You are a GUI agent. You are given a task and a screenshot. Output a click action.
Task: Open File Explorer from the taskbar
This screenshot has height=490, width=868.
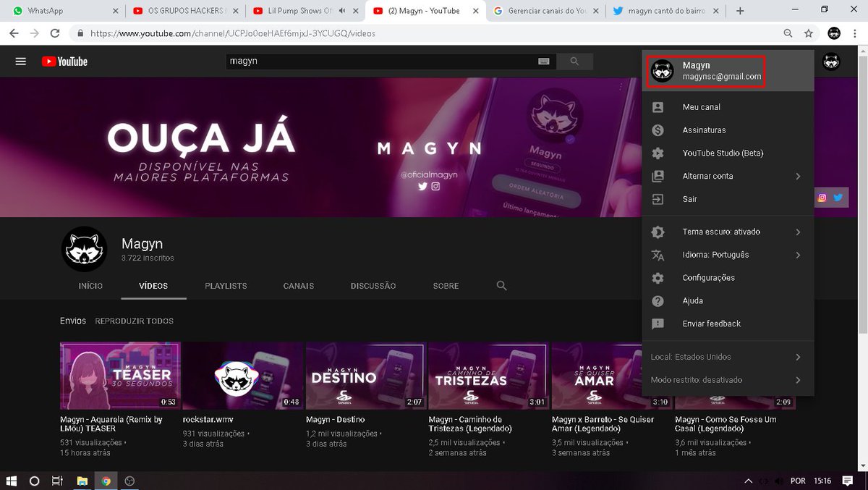(x=82, y=481)
